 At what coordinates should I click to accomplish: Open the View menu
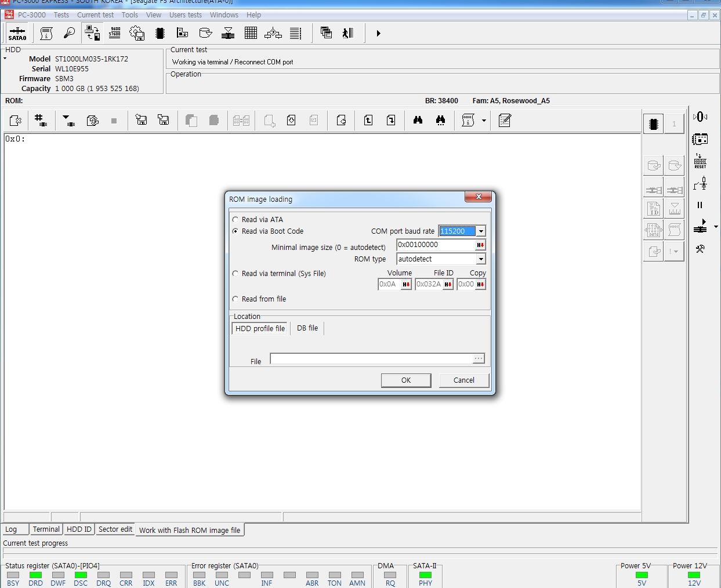point(154,15)
